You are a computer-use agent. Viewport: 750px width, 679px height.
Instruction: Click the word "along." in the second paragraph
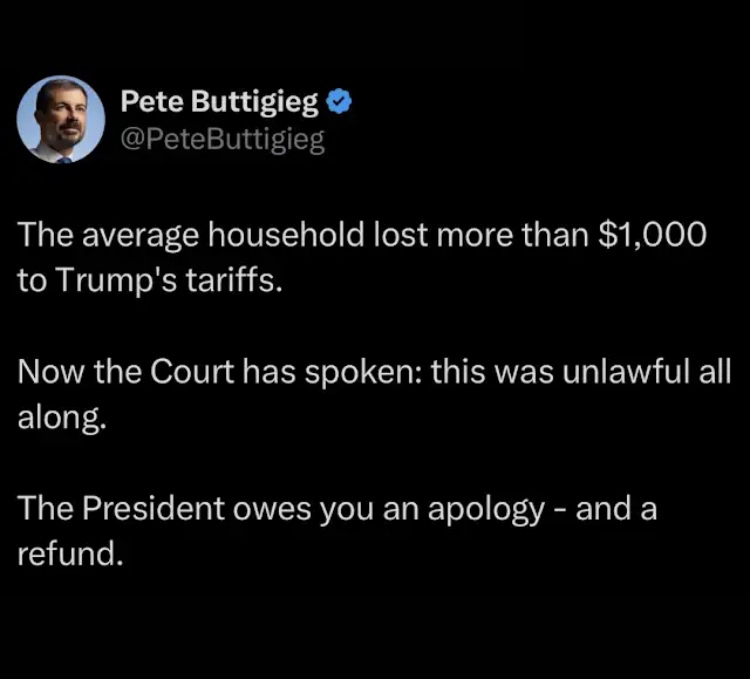[62, 417]
